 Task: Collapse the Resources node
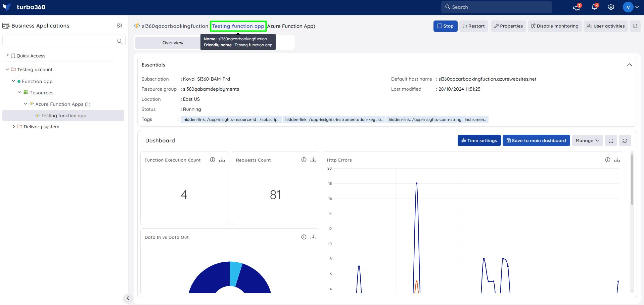tap(19, 92)
